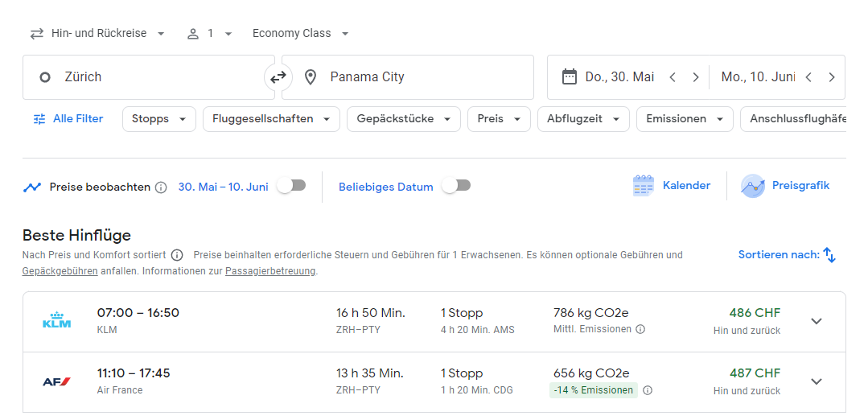Go to previous day for return date

(x=808, y=77)
